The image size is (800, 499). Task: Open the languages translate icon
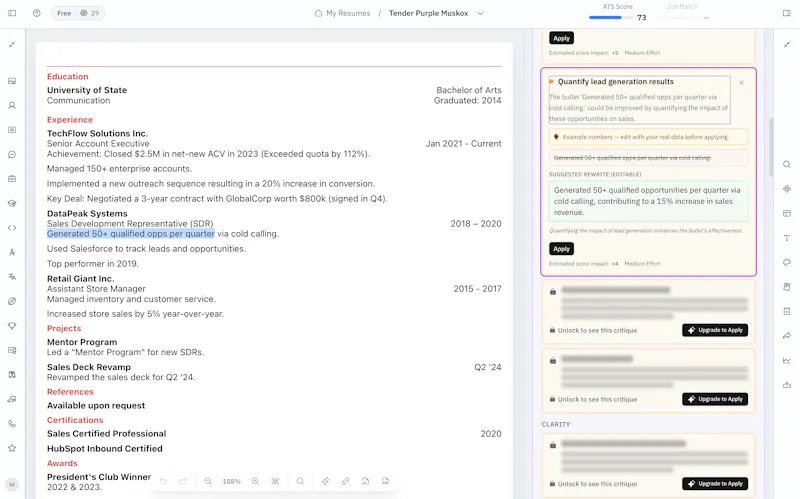point(12,277)
